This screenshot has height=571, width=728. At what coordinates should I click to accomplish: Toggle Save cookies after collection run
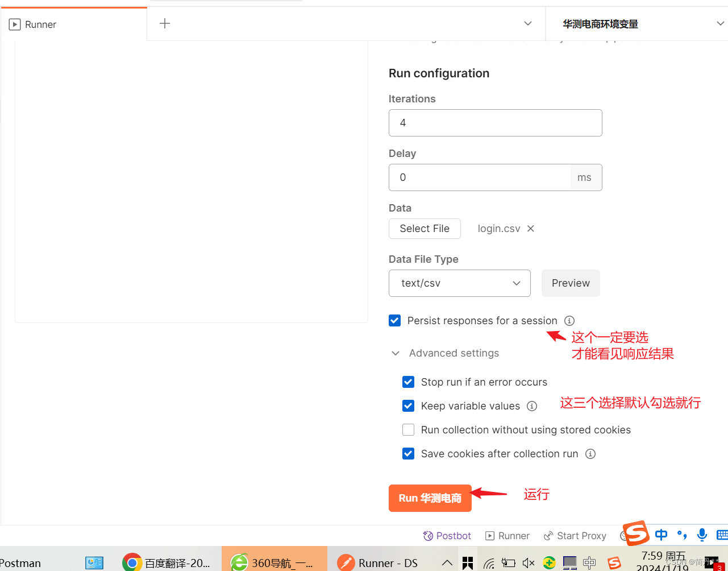coord(408,454)
